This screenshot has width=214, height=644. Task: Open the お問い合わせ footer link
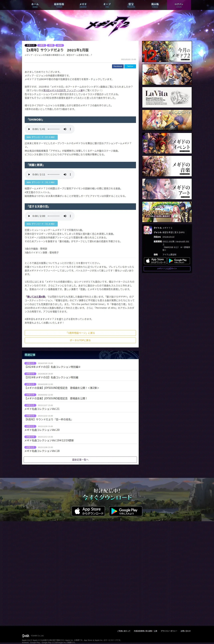(x=185, y=631)
